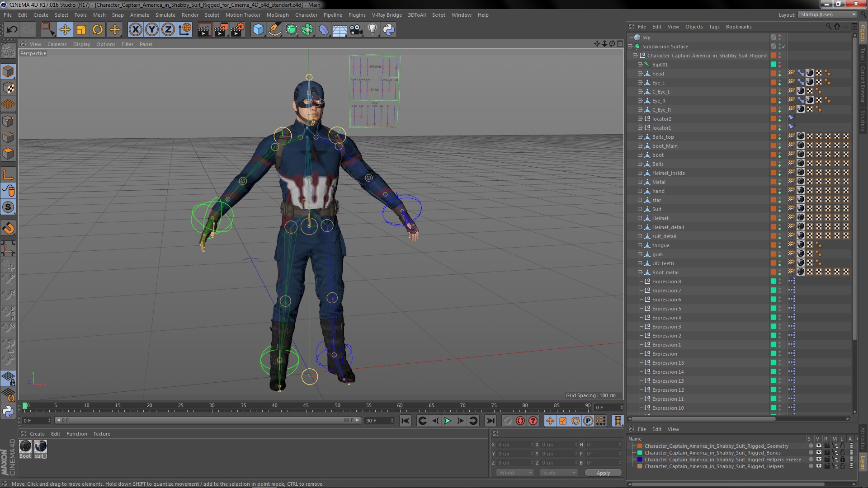Screen dimensions: 868x488
Task: Open render settings icon
Action: click(238, 30)
